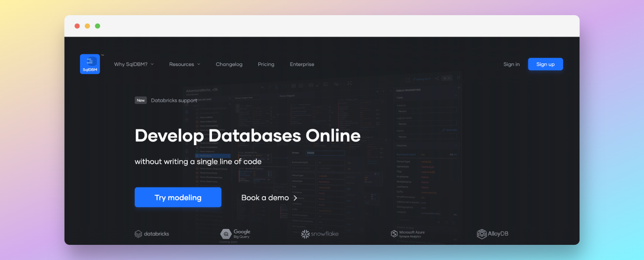Screen dimensions: 644x260
Task: Click the Try modeling button
Action: tap(178, 197)
